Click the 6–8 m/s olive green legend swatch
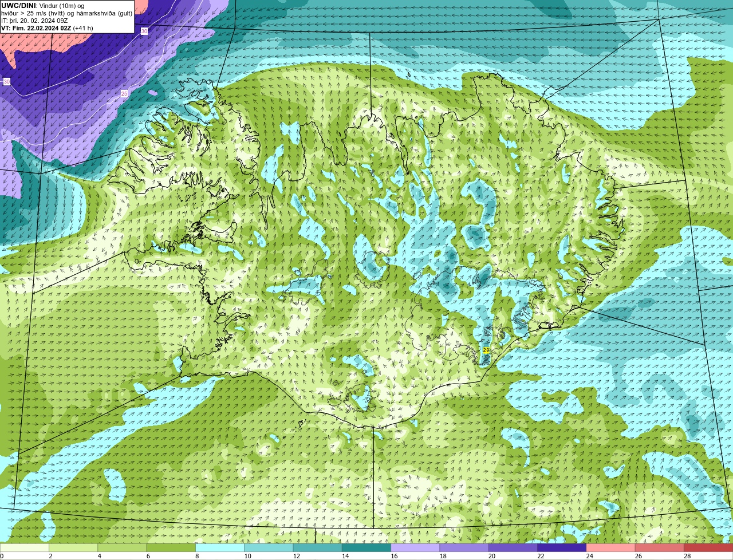The height and width of the screenshot is (560, 733). tap(171, 548)
